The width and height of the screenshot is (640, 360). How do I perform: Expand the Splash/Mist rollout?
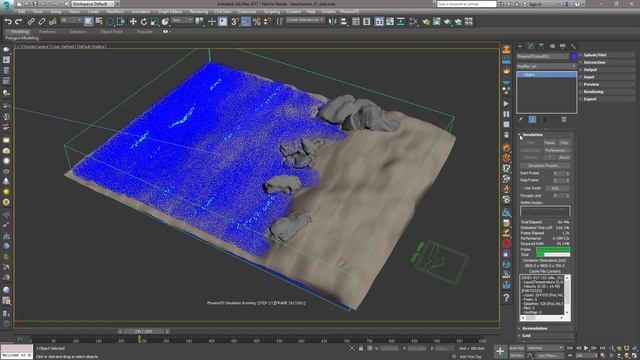(x=607, y=55)
